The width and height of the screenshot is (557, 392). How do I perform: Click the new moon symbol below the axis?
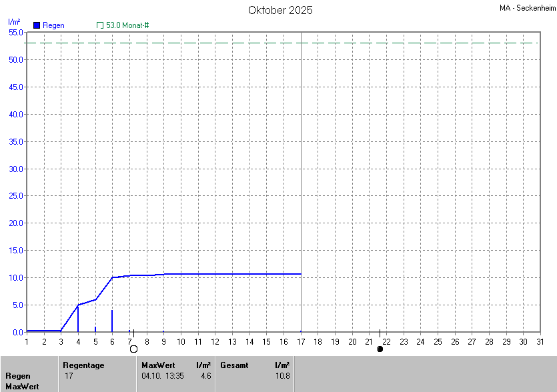[x=380, y=349]
